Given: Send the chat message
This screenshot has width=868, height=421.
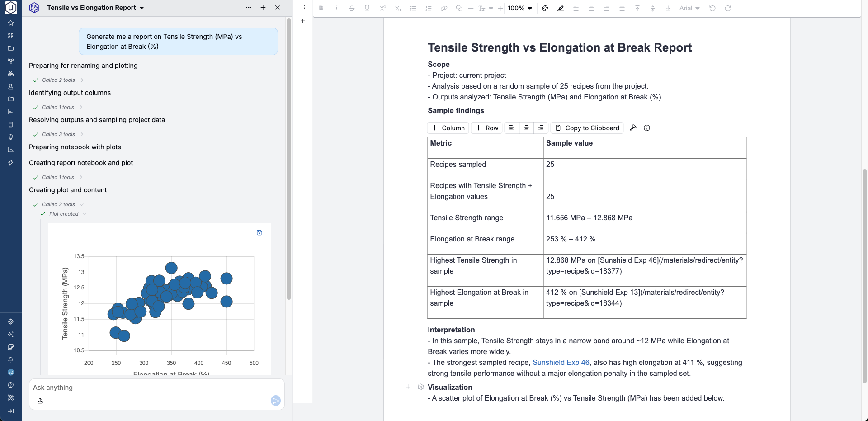Looking at the screenshot, I should click(x=276, y=401).
